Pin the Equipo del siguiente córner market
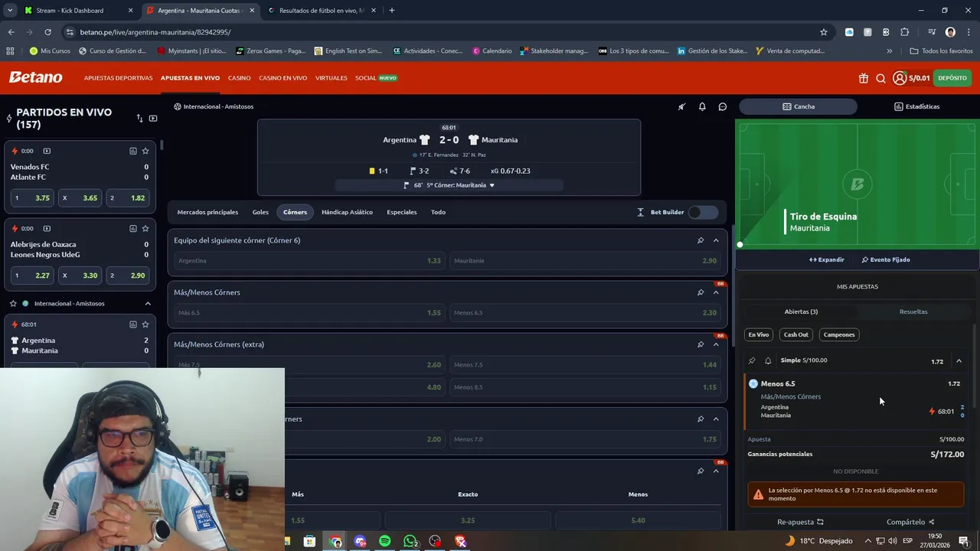This screenshot has width=980, height=551. point(700,240)
